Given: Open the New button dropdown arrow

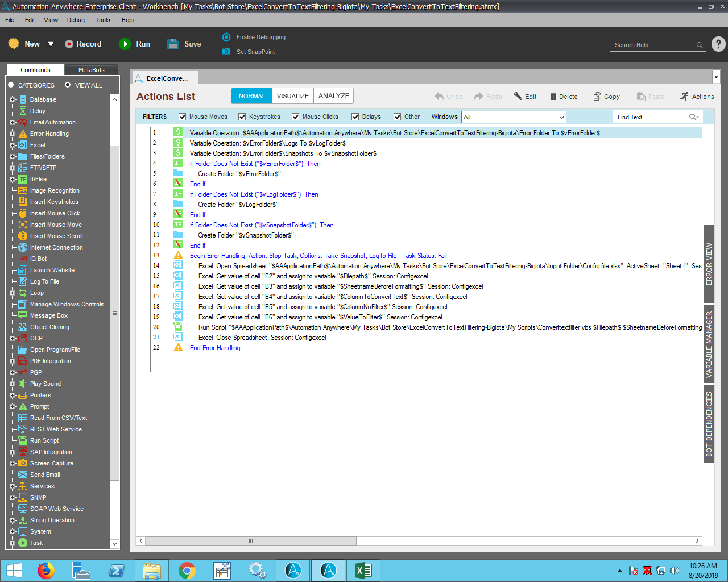Looking at the screenshot, I should (x=51, y=44).
